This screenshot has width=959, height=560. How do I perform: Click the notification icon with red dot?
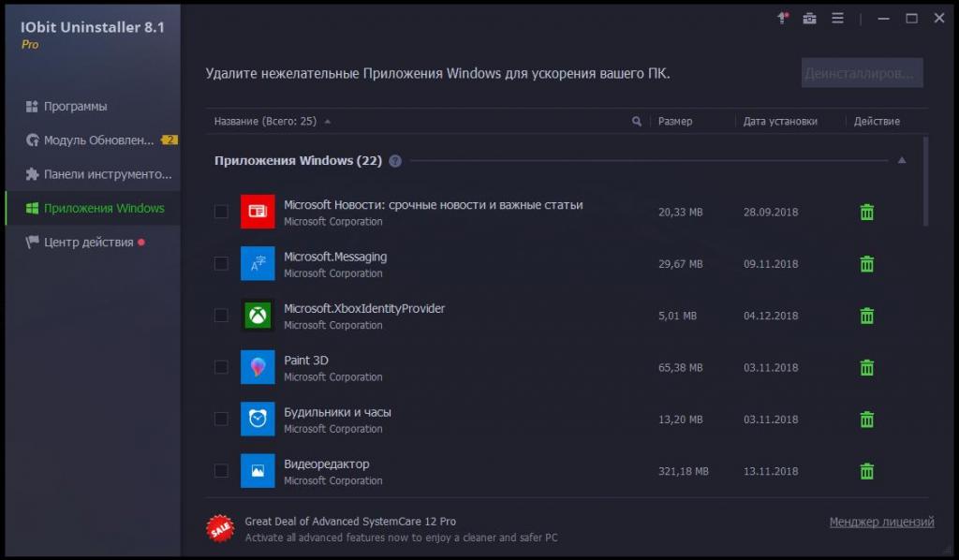point(783,18)
